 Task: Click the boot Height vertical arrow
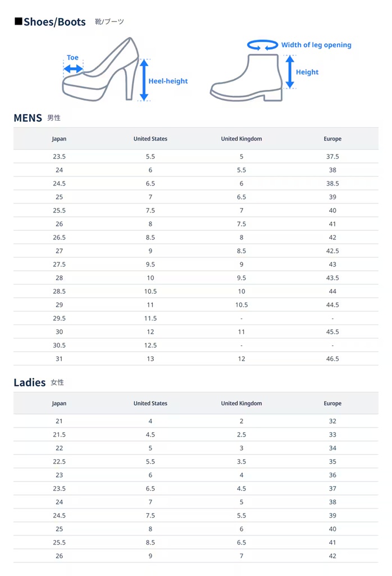pyautogui.click(x=289, y=72)
